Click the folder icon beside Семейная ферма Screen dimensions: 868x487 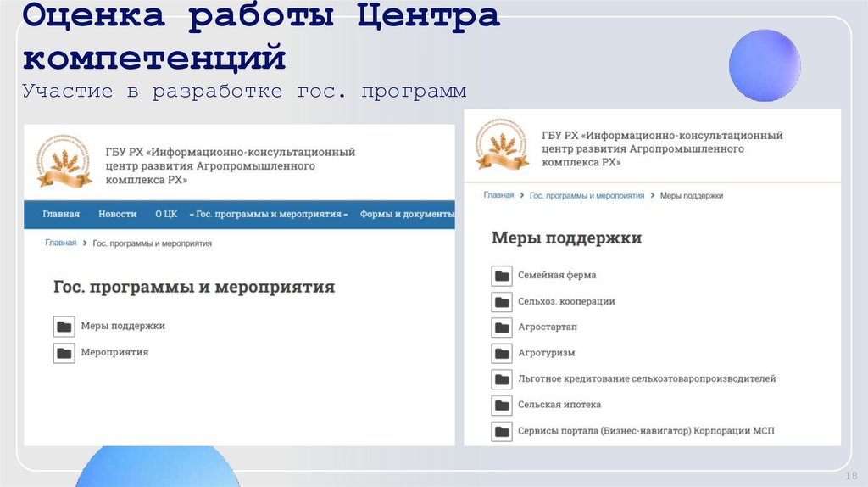click(502, 276)
